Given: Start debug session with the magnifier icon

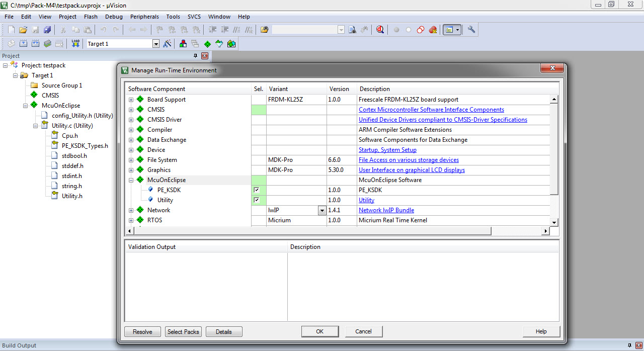Looking at the screenshot, I should (380, 30).
